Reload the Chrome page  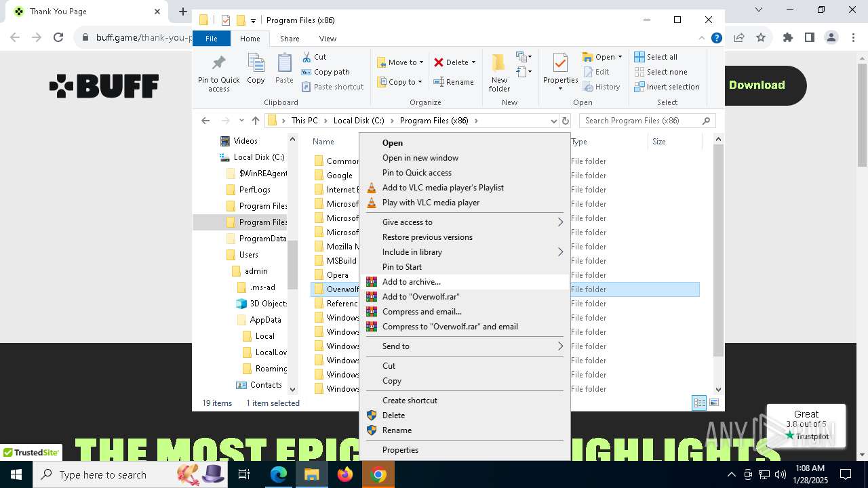58,37
